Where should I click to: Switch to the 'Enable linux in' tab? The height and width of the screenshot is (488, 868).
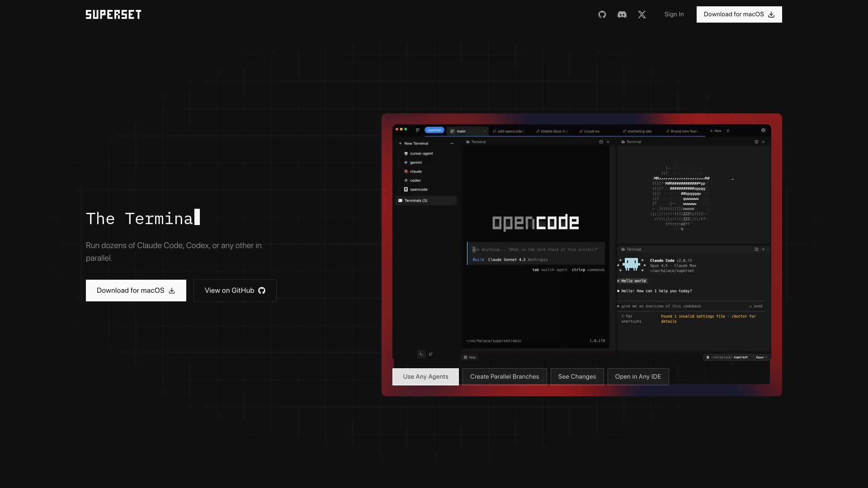click(552, 131)
